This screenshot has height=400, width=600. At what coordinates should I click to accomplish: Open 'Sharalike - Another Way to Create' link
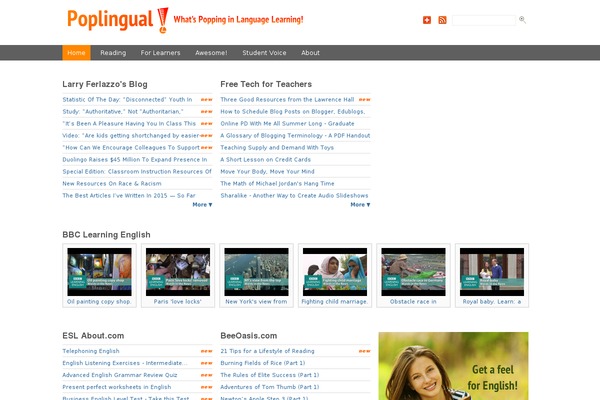coord(294,196)
